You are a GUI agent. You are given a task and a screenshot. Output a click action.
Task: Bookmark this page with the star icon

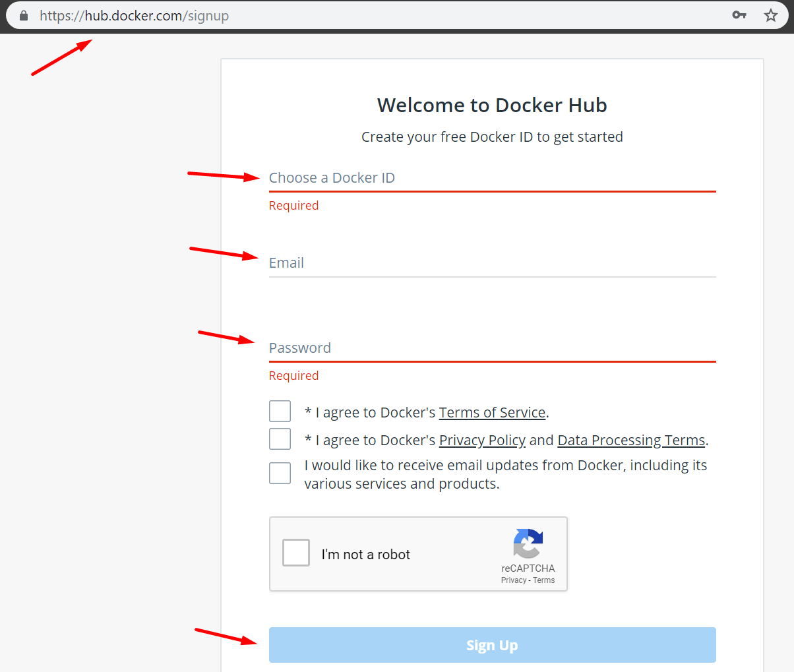point(771,15)
